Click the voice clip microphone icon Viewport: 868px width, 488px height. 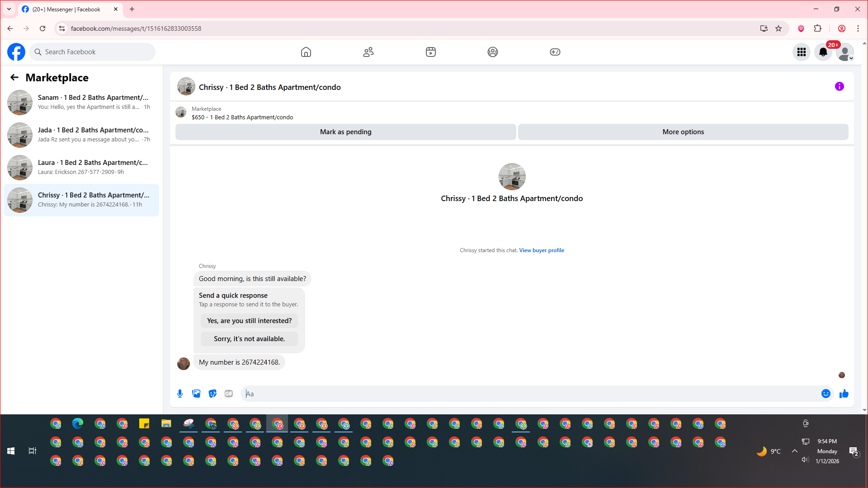click(x=180, y=394)
